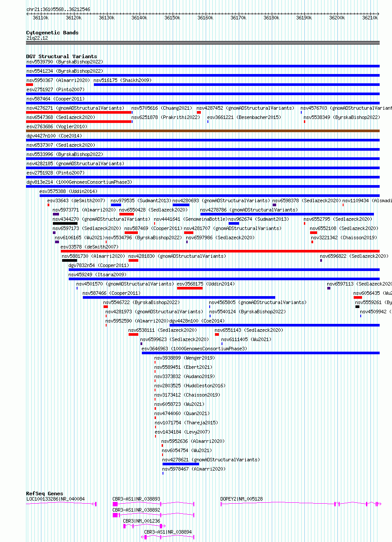Screen dimensions: 392x542
Task: Click dgv4427n100 (Coe2014) label
Action: click(x=54, y=136)
